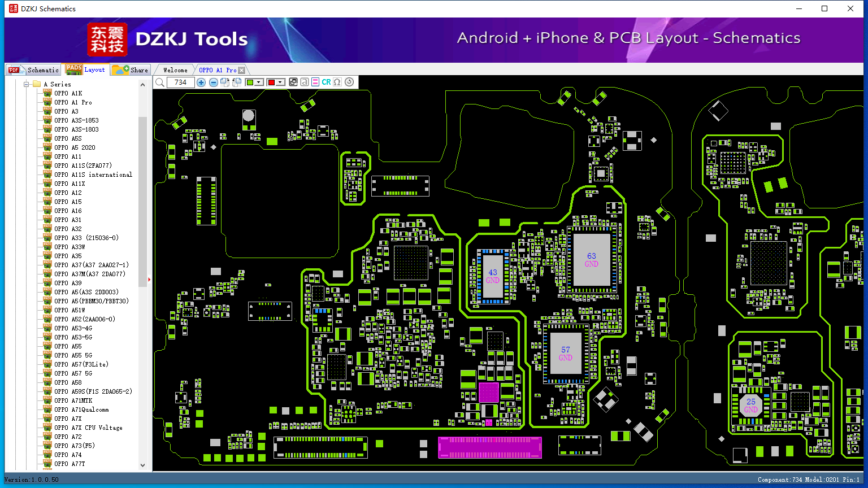Viewport: 868px width, 488px height.
Task: Click the board icon beside OPPO A55
Action: (x=47, y=346)
